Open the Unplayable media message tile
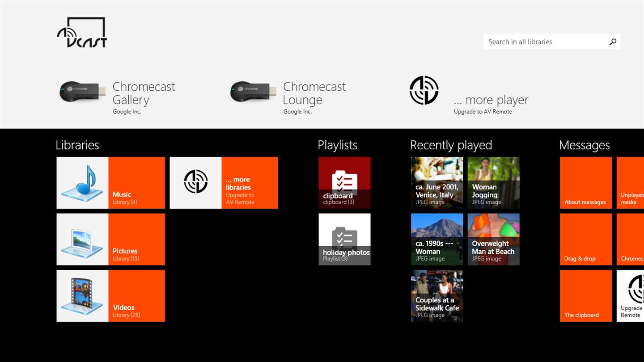 point(630,182)
